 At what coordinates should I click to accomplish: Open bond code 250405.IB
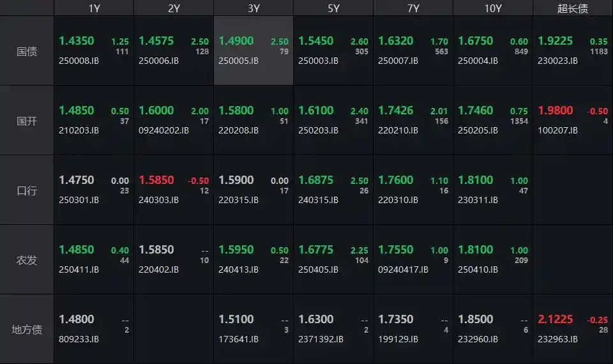pos(319,269)
